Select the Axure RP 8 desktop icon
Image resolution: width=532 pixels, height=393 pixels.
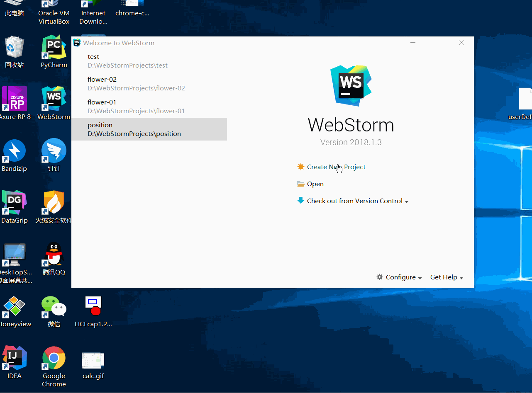click(x=15, y=103)
